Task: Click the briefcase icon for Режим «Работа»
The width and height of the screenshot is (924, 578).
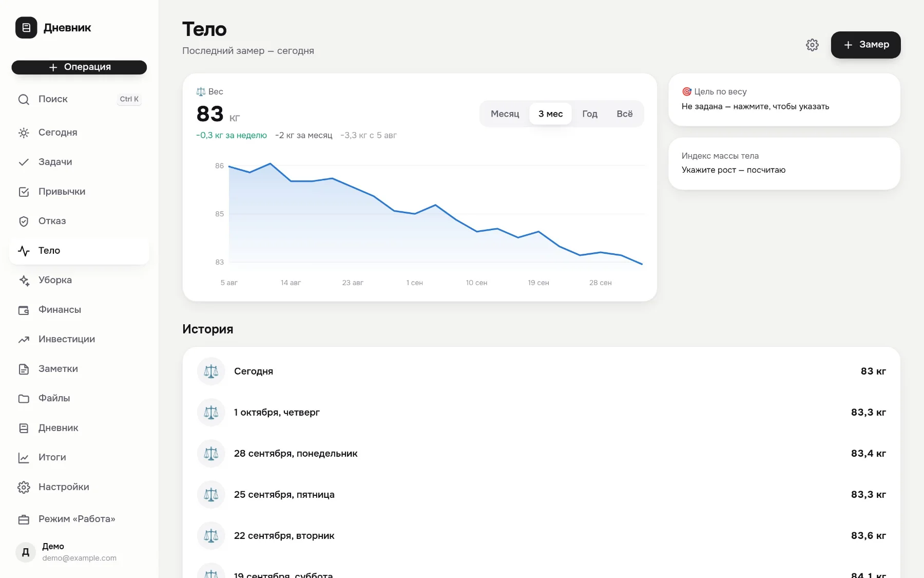Action: (x=24, y=519)
